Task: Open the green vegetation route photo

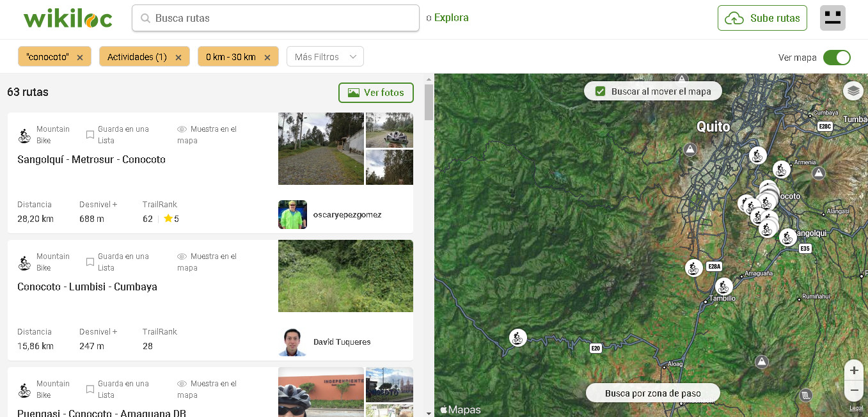Action: pyautogui.click(x=345, y=276)
